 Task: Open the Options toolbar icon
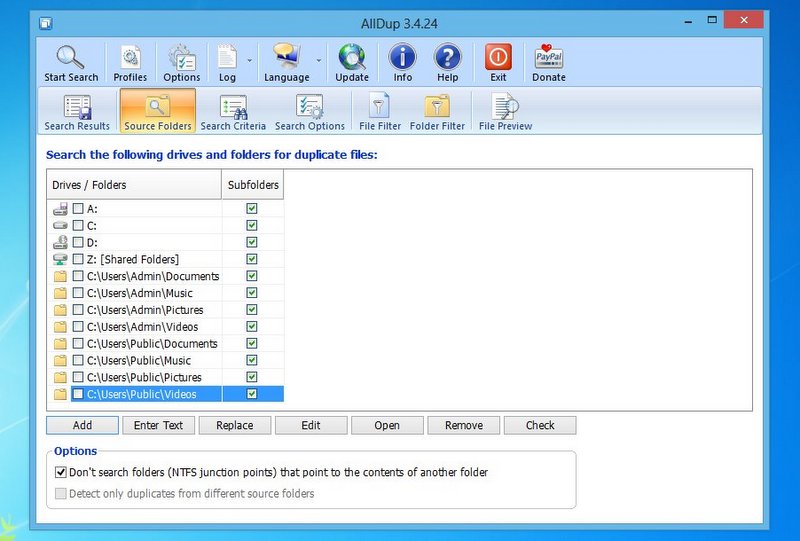[x=182, y=57]
